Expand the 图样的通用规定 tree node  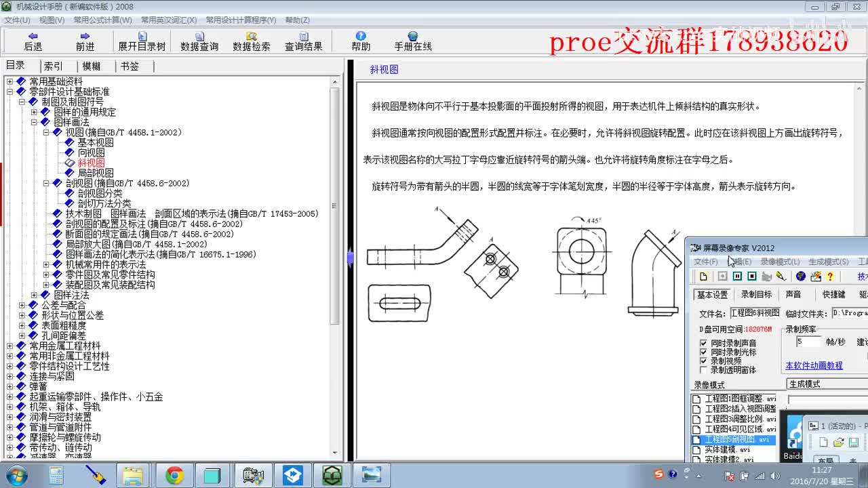(34, 112)
